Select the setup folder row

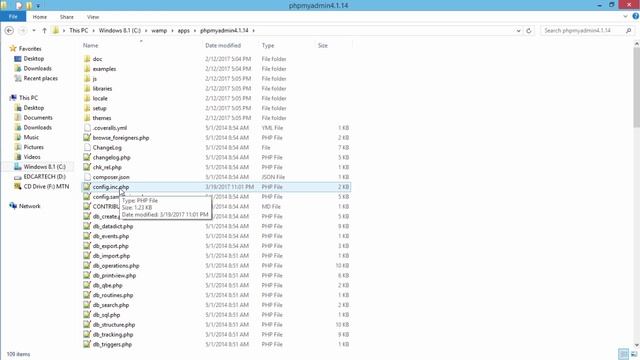pyautogui.click(x=216, y=108)
